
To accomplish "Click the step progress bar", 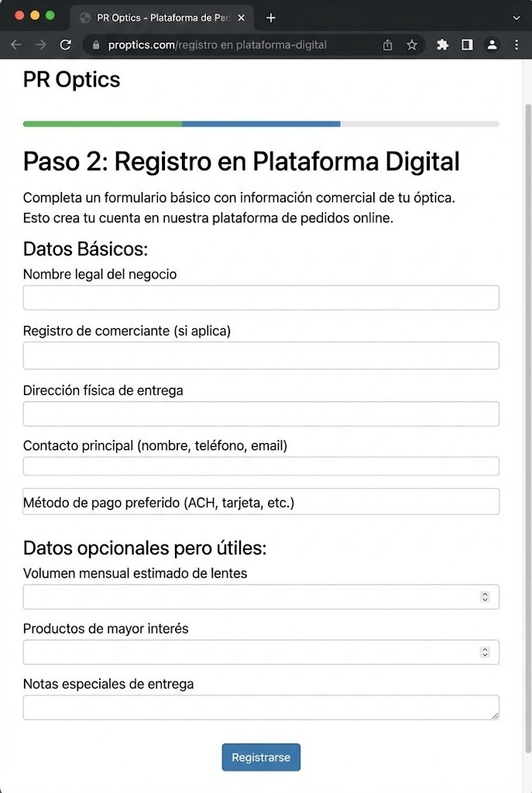I will (x=261, y=124).
